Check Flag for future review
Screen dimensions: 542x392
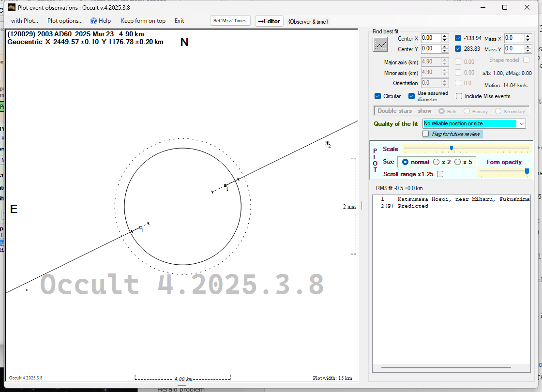coord(426,134)
